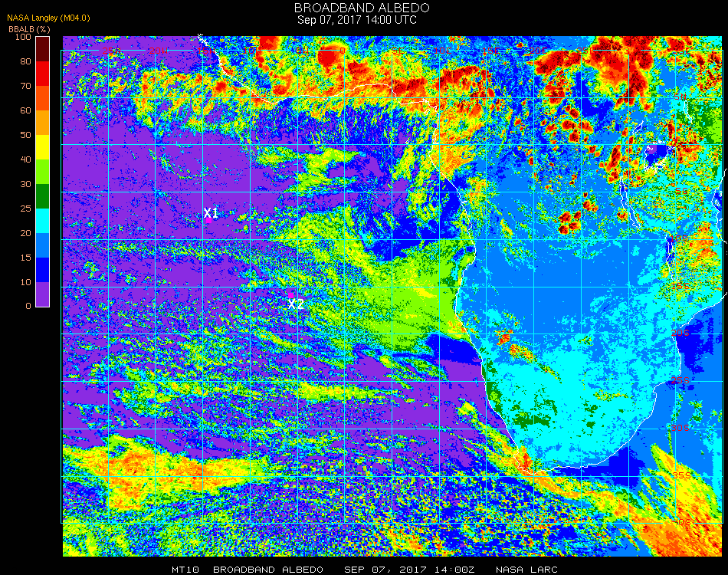Click the 0 tick label at the colorbar bottom
The image size is (728, 575).
(28, 306)
